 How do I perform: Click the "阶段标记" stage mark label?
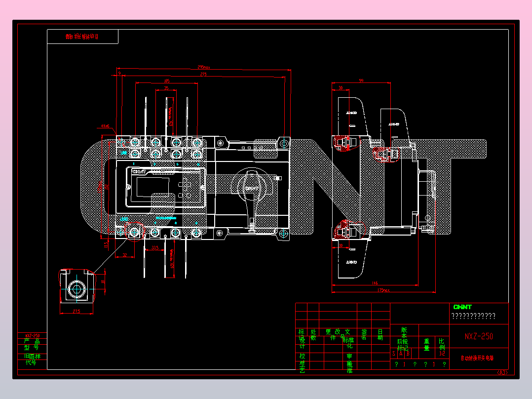[403, 345]
